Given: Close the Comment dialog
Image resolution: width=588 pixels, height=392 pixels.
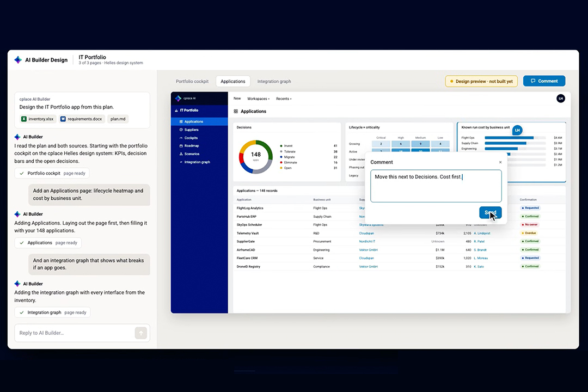Looking at the screenshot, I should tap(500, 162).
